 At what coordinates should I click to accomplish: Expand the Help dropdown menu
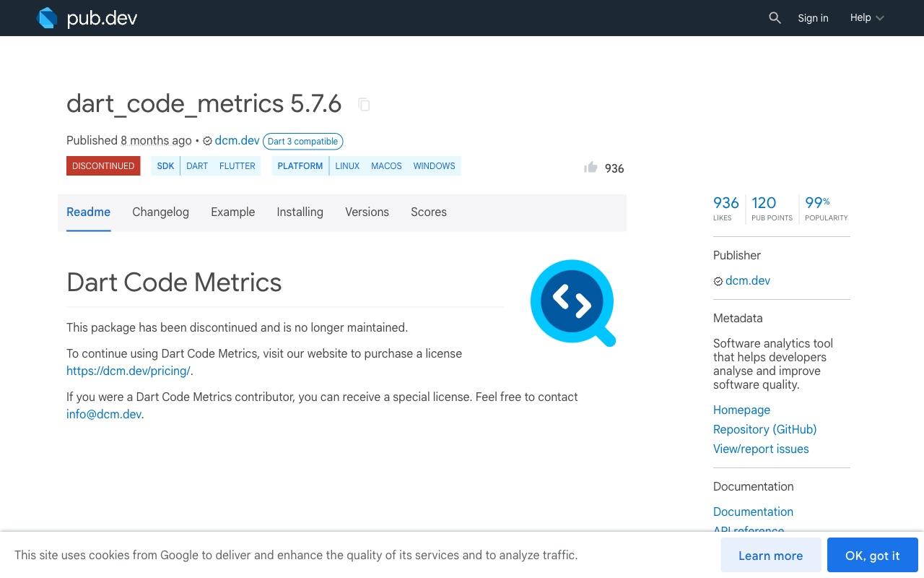[866, 18]
